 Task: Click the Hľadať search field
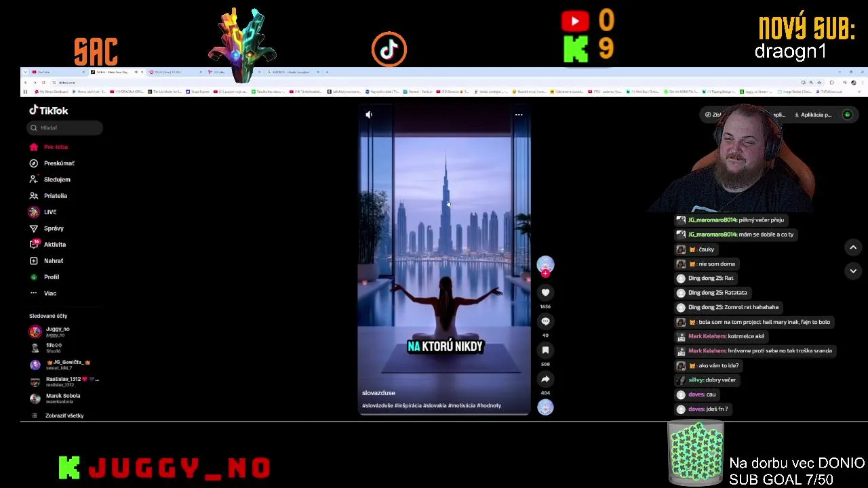(65, 127)
